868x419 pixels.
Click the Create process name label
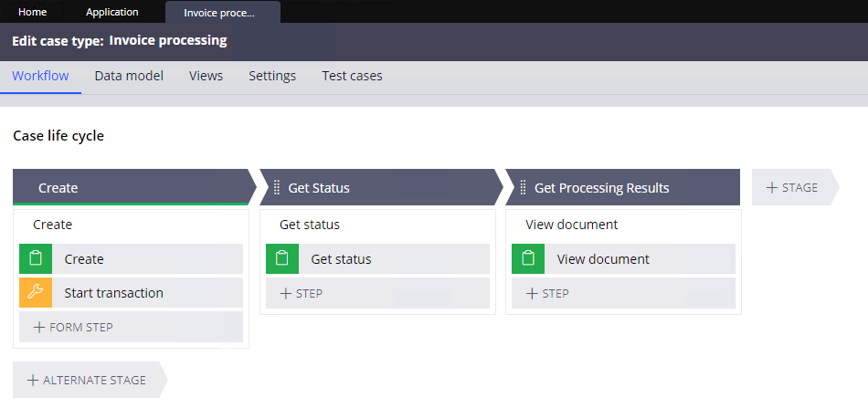coord(53,225)
